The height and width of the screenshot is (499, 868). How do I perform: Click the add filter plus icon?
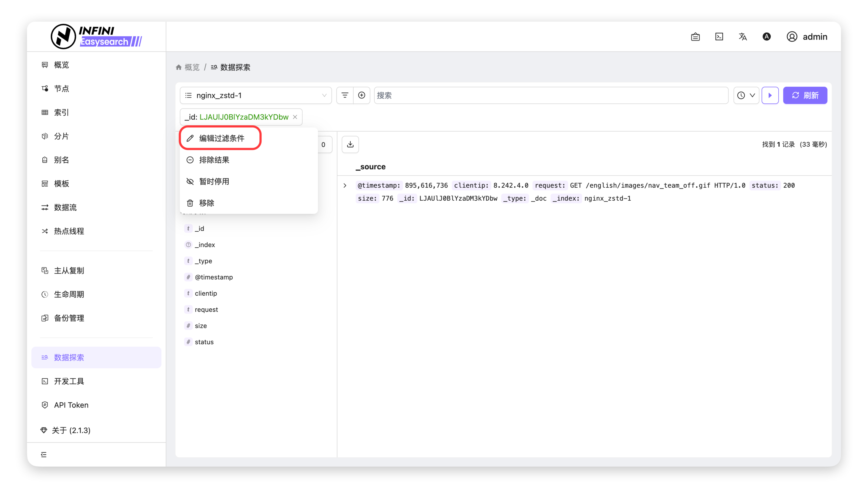(361, 95)
